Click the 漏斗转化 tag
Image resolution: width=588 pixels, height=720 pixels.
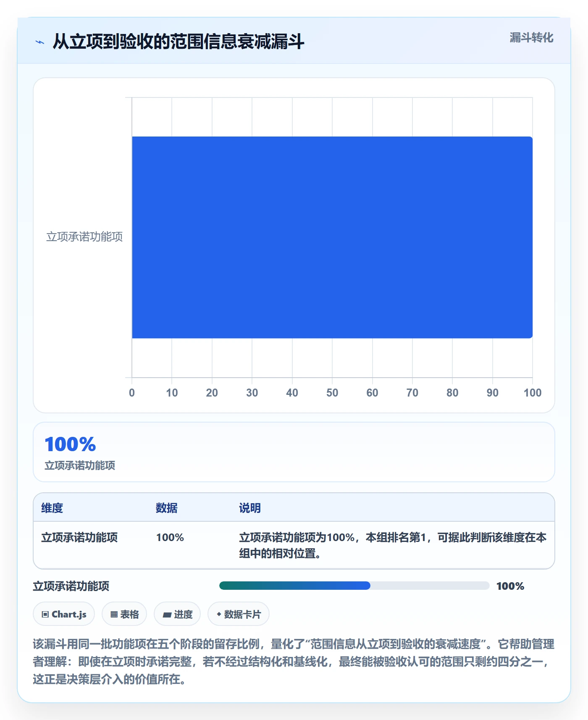click(531, 38)
